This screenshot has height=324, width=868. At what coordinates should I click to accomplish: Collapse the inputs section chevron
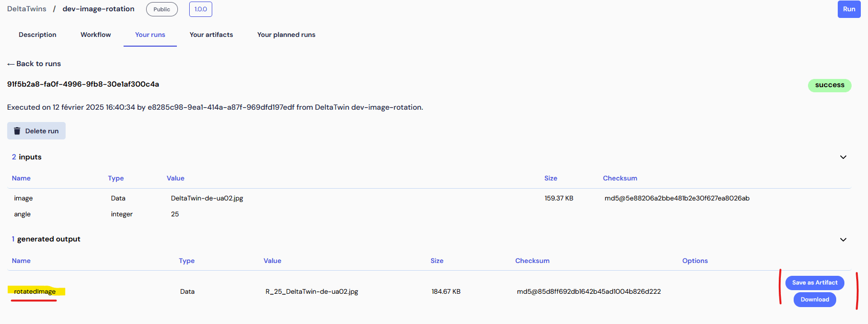point(843,157)
